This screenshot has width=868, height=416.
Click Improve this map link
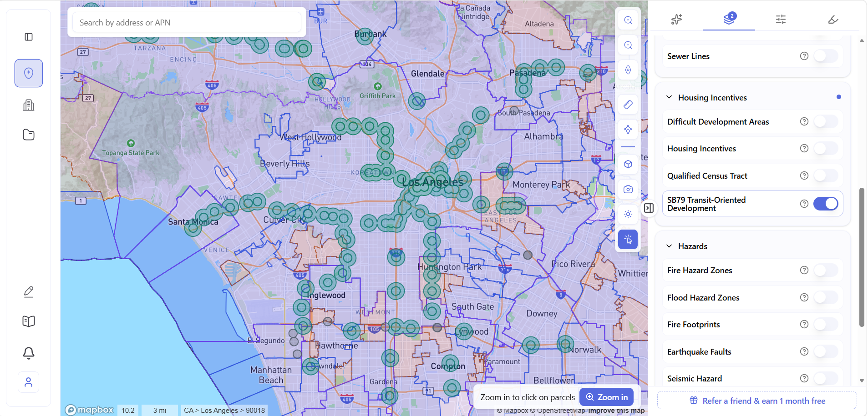pos(616,411)
